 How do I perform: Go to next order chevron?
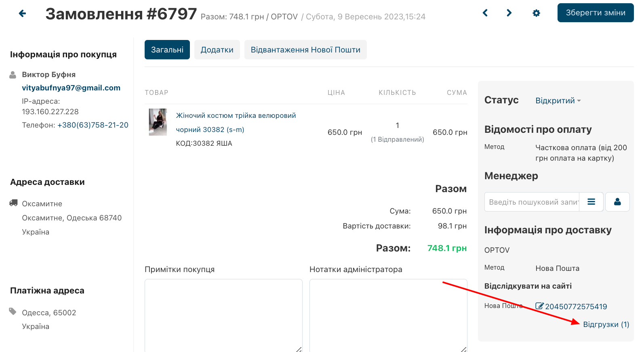[509, 13]
